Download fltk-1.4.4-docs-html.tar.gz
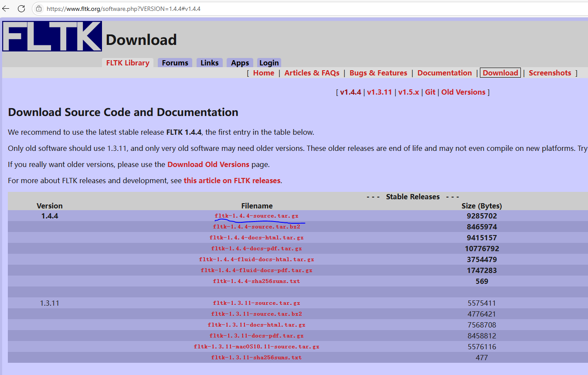Viewport: 588px width, 375px height. (x=257, y=238)
